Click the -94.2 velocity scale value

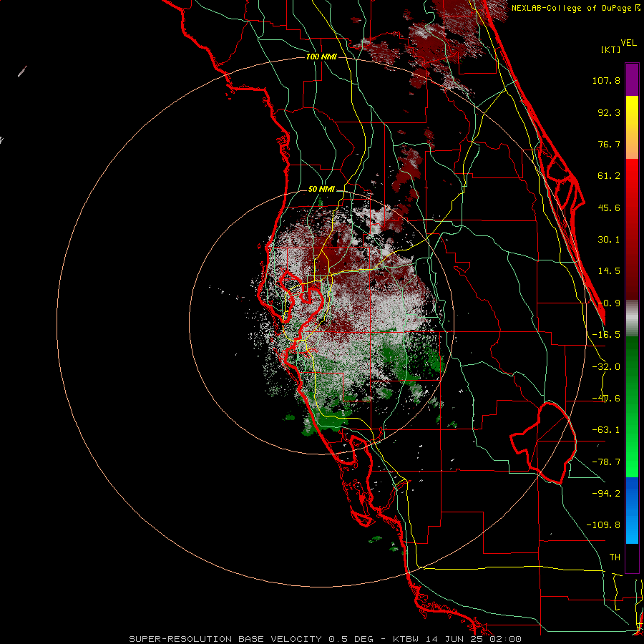[606, 493]
